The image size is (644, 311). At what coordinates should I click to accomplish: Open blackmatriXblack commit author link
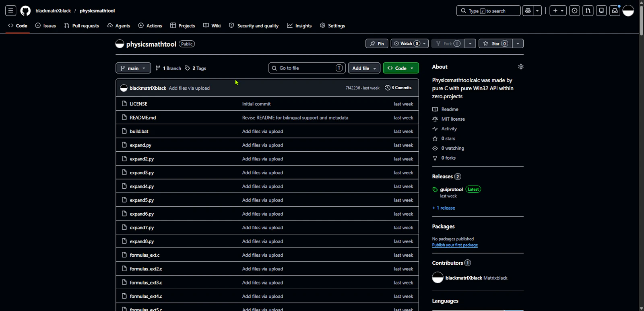[148, 88]
